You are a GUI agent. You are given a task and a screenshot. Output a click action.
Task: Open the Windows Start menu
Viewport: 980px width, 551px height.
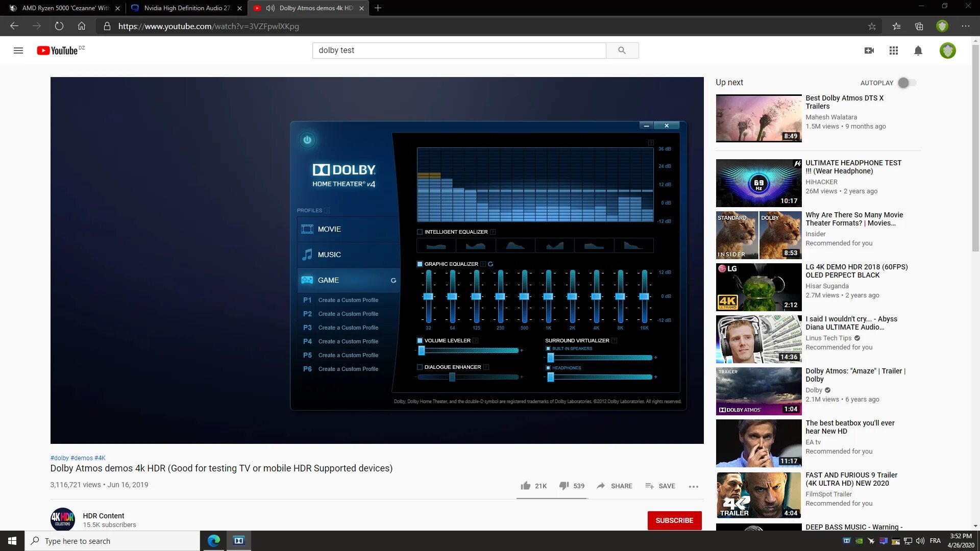tap(12, 541)
